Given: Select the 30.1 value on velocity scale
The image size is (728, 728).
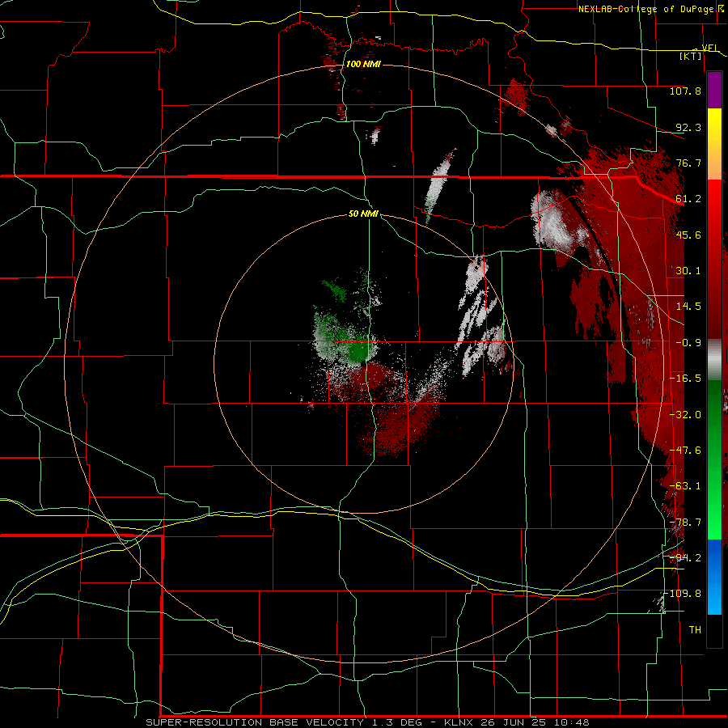Looking at the screenshot, I should click(688, 271).
